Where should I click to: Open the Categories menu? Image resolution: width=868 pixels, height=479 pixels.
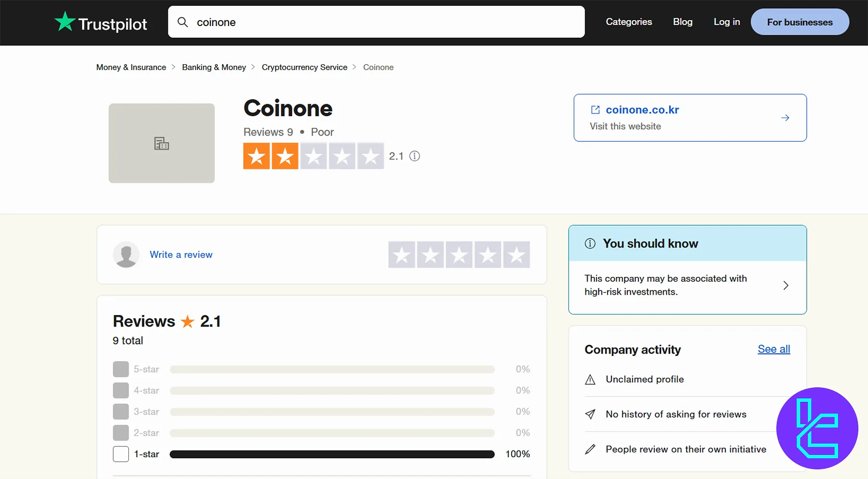click(629, 22)
